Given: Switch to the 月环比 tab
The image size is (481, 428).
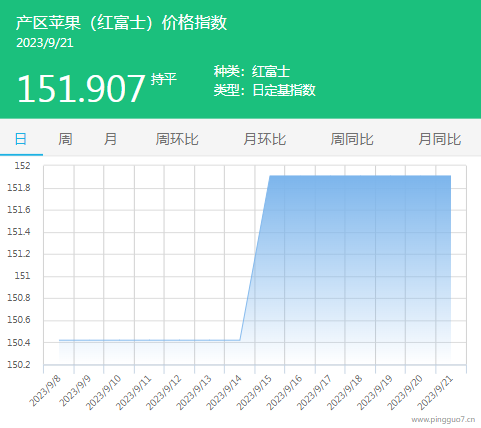Looking at the screenshot, I should (265, 138).
